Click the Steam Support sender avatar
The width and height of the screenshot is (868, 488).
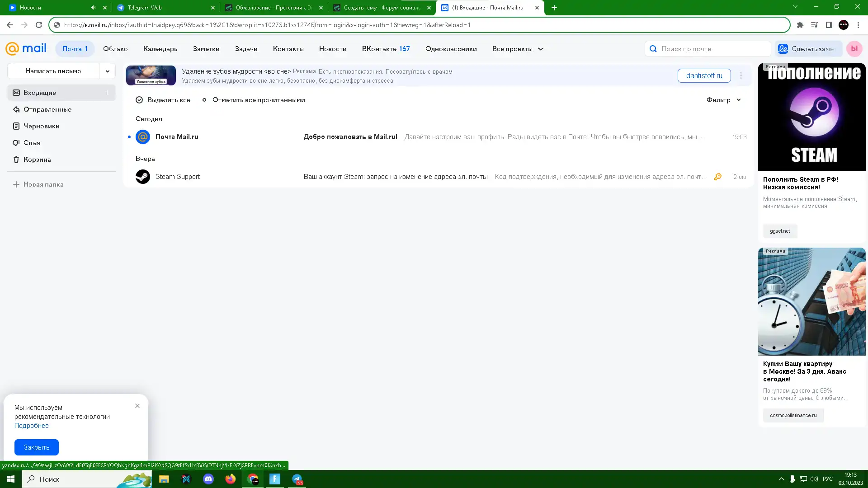(x=143, y=177)
